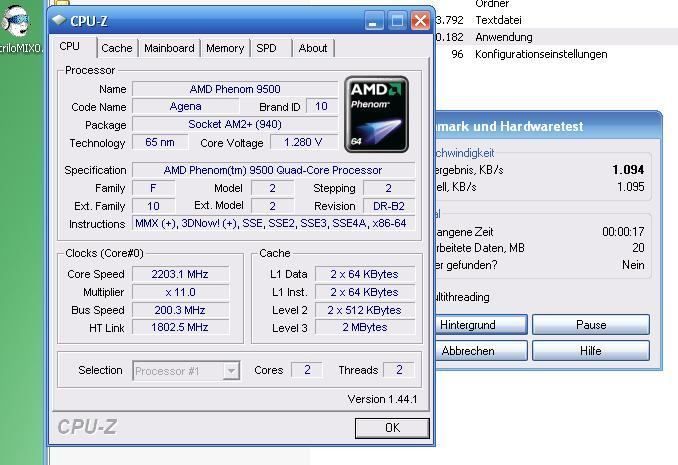Click the Hilfe button in benchmark window
Viewport: 678px width, 465px height.
[x=591, y=351]
